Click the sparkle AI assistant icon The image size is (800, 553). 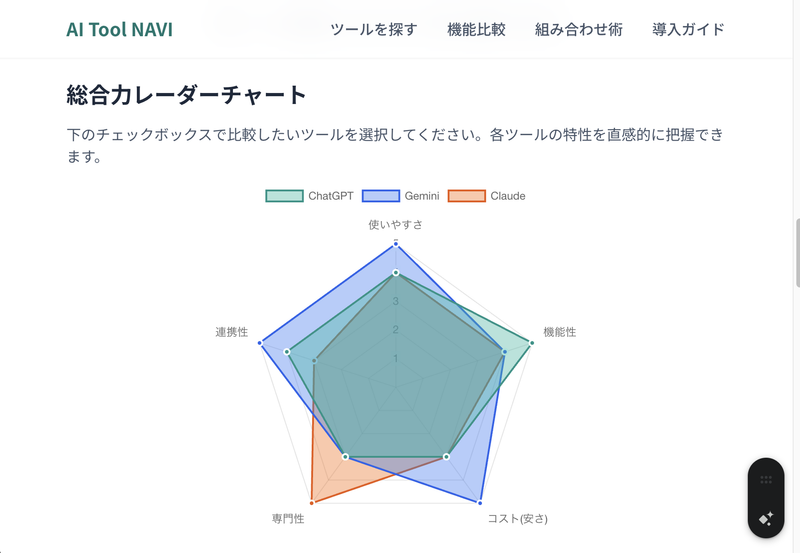click(766, 518)
